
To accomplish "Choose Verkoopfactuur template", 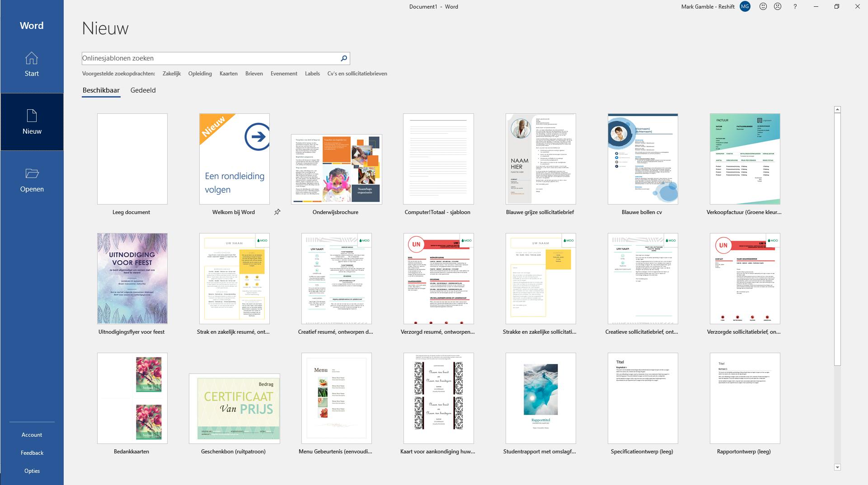I will (745, 159).
